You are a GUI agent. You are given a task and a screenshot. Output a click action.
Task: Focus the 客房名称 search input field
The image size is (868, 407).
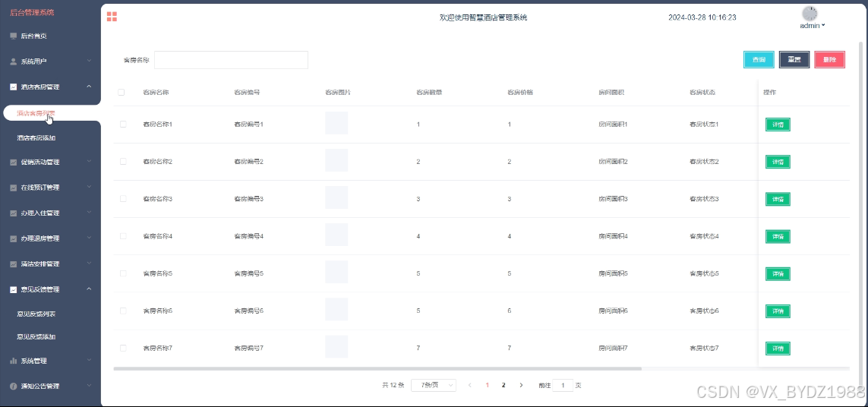[231, 60]
